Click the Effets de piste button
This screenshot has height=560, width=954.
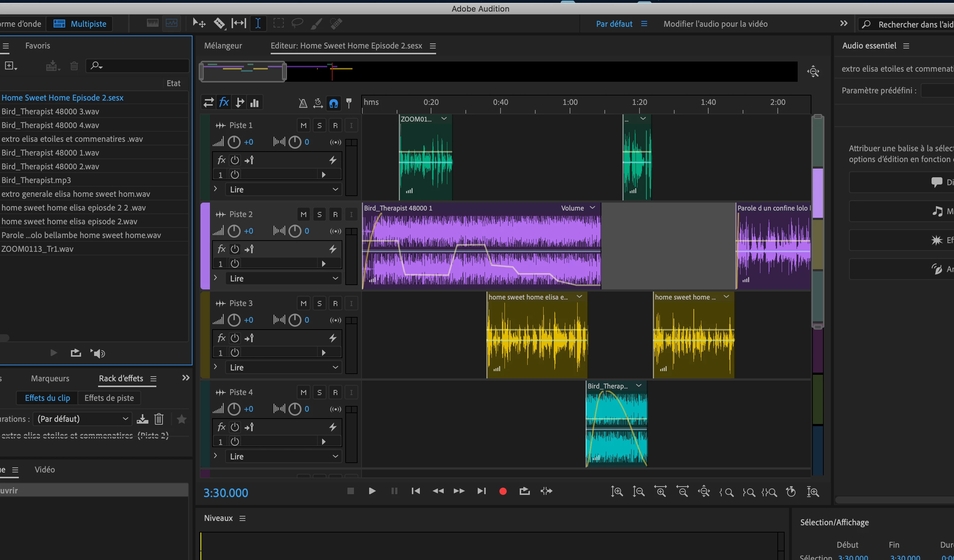tap(109, 398)
